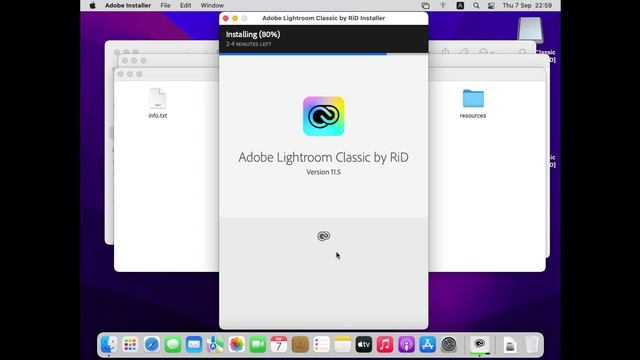Click the screen mirroring icon in menu bar

click(426, 5)
